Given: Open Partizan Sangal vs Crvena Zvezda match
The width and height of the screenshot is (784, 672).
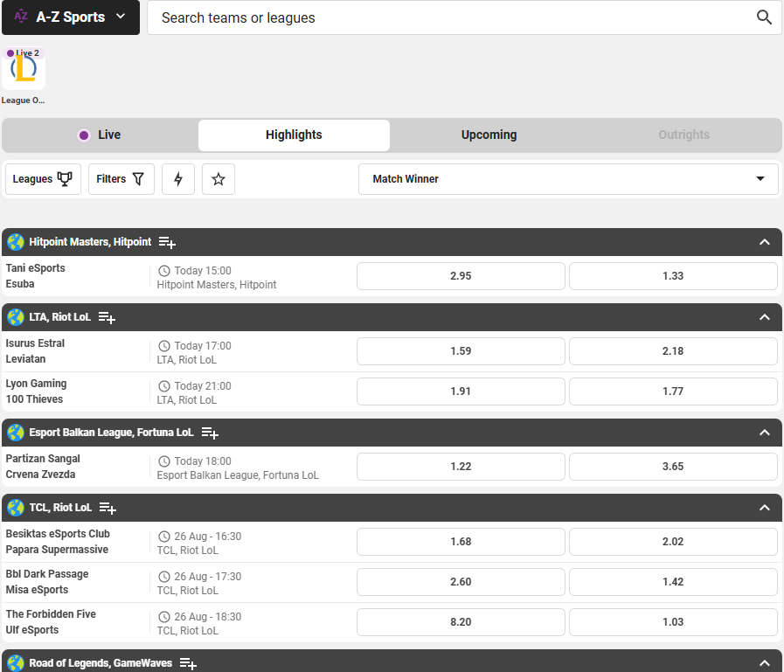Looking at the screenshot, I should (43, 467).
